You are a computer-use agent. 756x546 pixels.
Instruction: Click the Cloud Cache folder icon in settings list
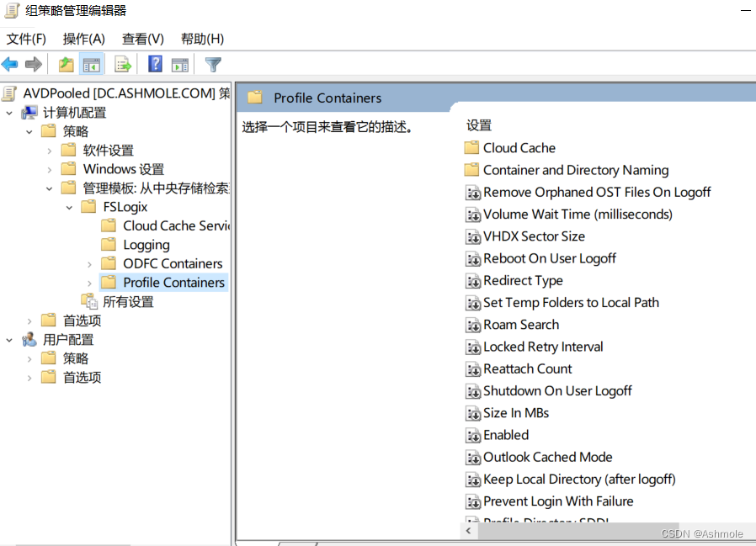click(x=471, y=147)
